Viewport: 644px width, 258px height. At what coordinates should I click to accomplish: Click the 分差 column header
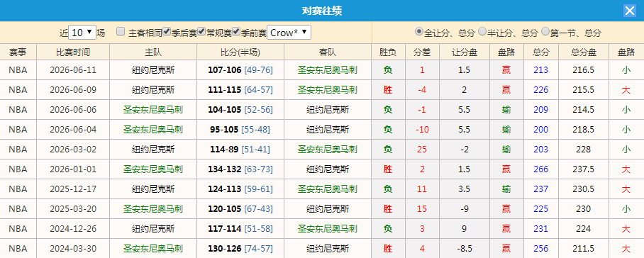coord(422,52)
